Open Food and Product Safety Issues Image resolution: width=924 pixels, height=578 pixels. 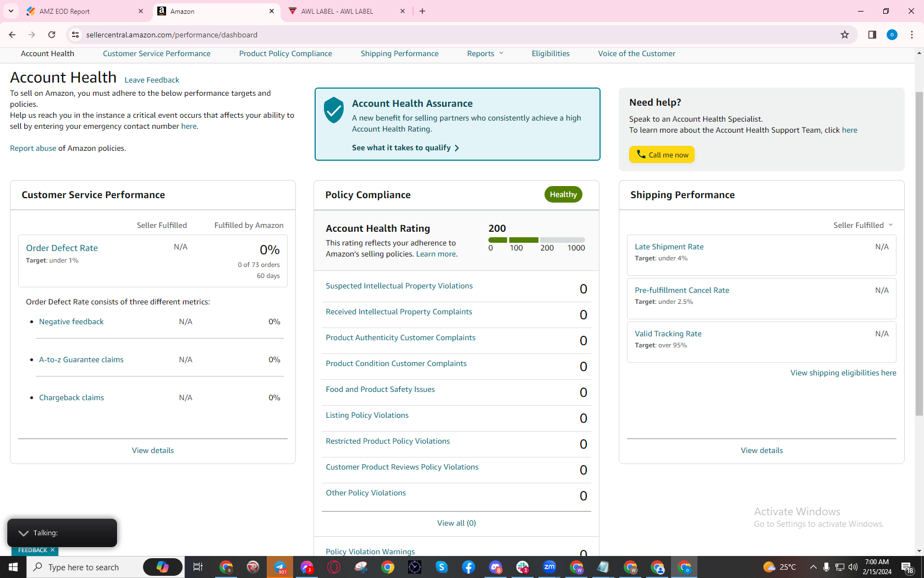380,389
